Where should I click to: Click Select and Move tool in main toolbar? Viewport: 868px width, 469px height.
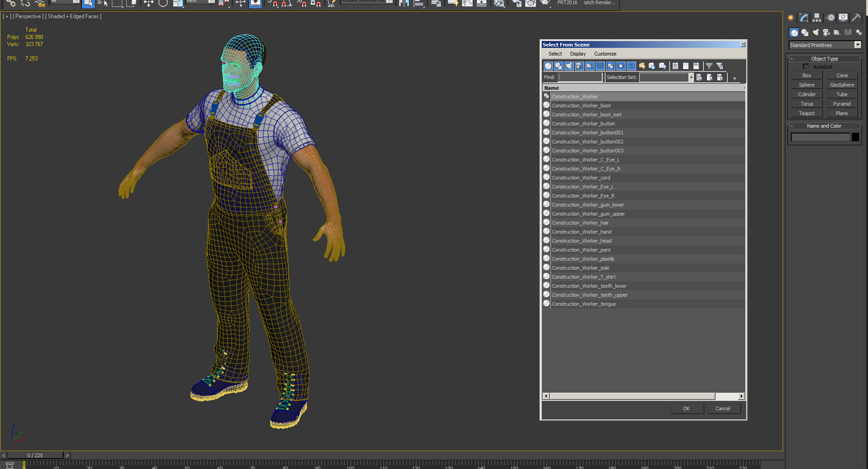coord(148,4)
